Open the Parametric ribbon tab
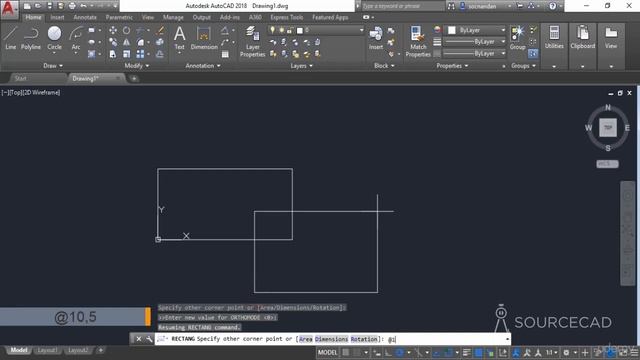Screen dimensions: 640x360 tap(119, 18)
